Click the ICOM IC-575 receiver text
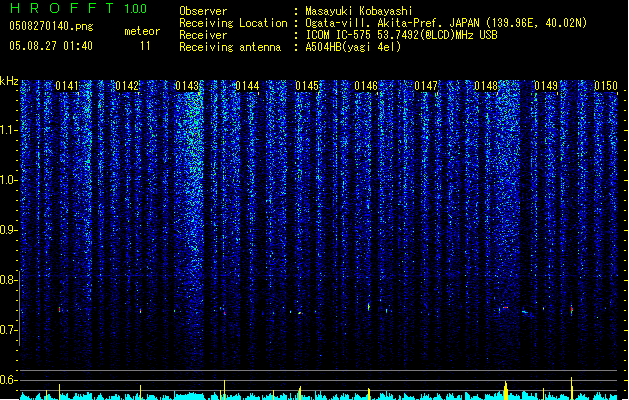 click(x=401, y=35)
